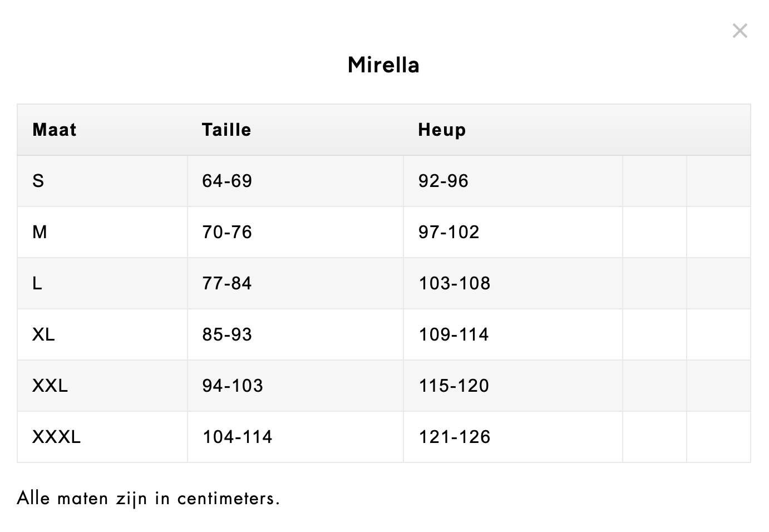Image resolution: width=769 pixels, height=532 pixels.
Task: Select the size XXL cell
Action: [x=50, y=386]
